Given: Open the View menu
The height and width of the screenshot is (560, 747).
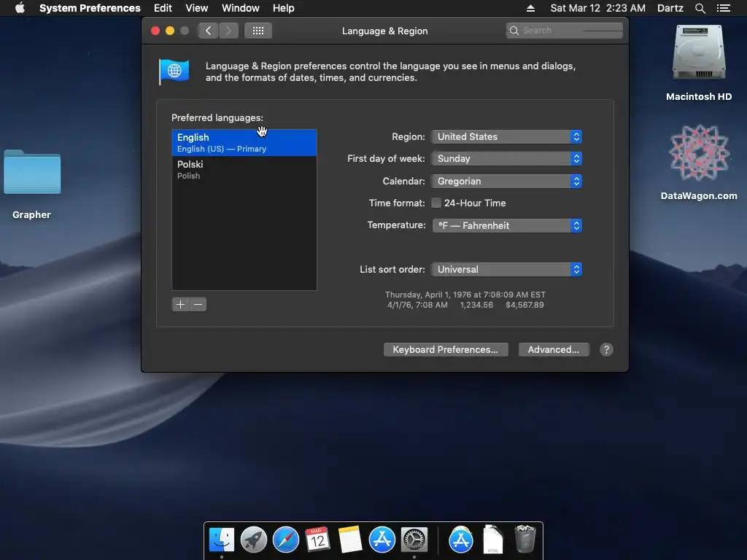Looking at the screenshot, I should [196, 8].
